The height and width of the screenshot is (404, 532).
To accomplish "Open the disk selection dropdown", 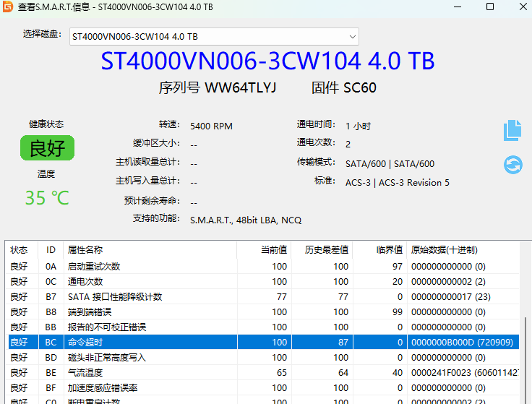I will [x=214, y=36].
